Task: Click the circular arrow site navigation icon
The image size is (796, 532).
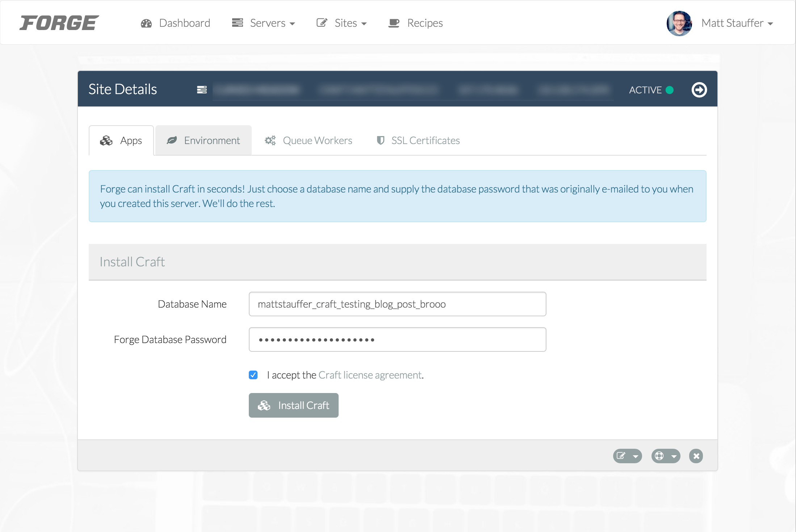Action: (699, 89)
